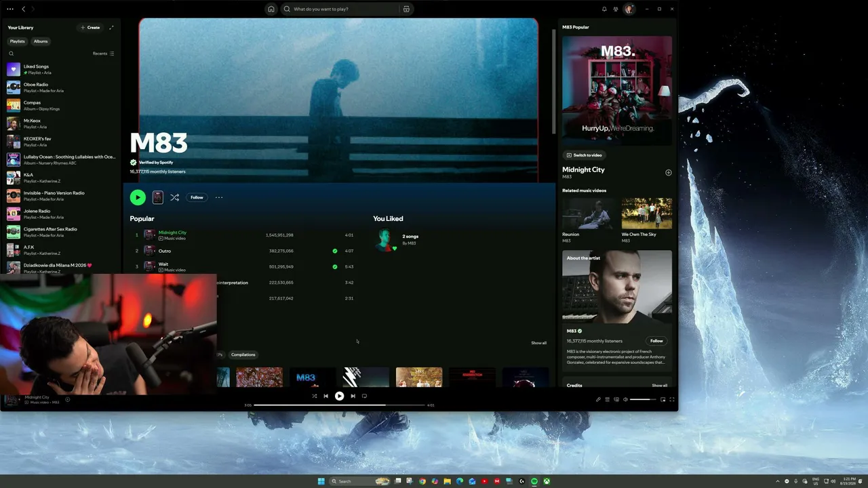Click the Windows taskbar Search box
This screenshot has height=488, width=868.
[x=359, y=481]
